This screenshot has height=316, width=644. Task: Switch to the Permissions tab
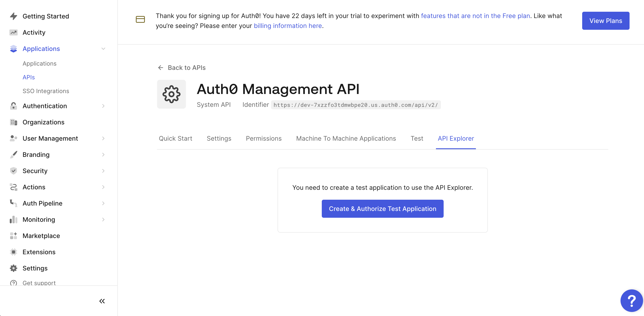pos(264,138)
